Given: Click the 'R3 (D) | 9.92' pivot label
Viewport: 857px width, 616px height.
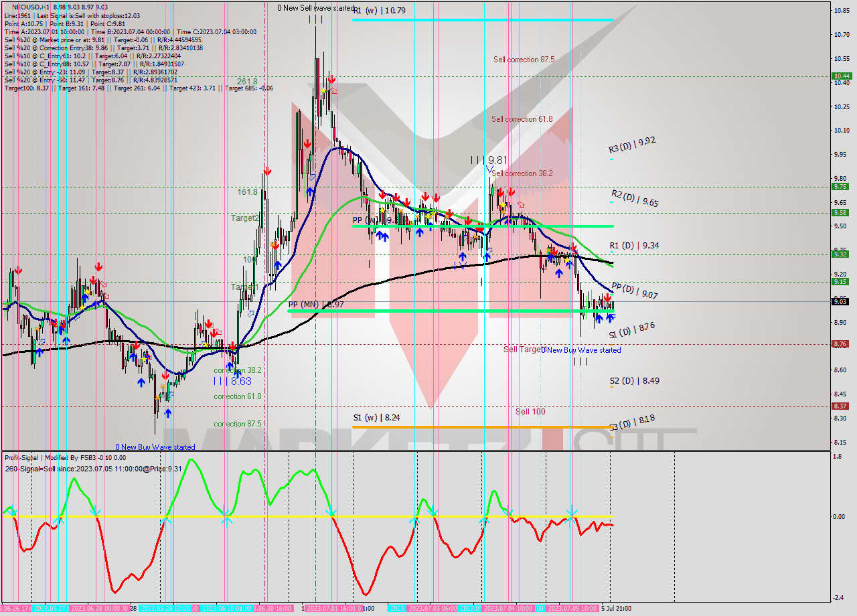Looking at the screenshot, I should click(x=632, y=144).
